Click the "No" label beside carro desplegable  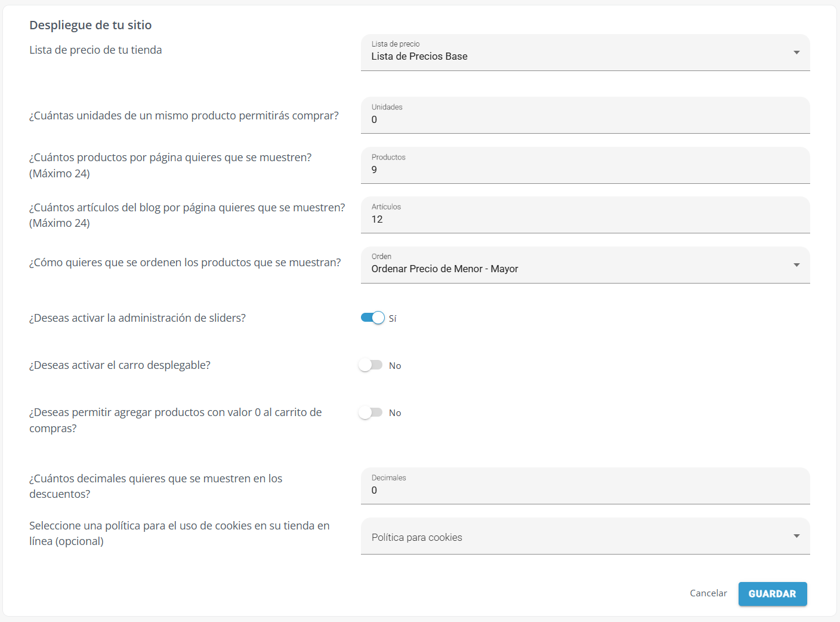(x=395, y=365)
